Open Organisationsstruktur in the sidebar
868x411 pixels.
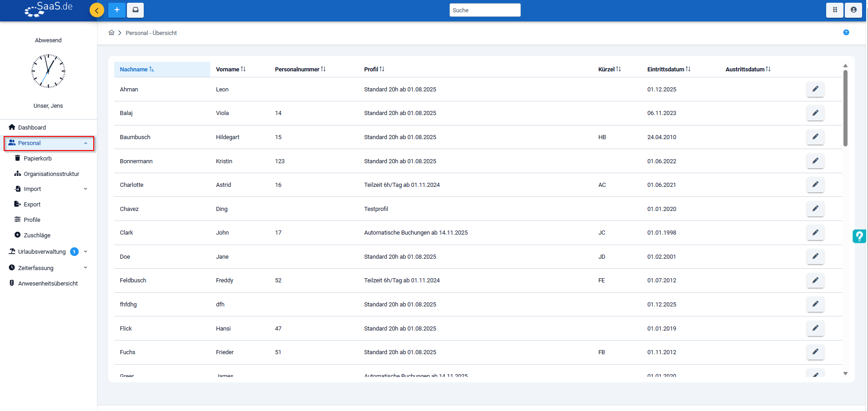tap(51, 174)
